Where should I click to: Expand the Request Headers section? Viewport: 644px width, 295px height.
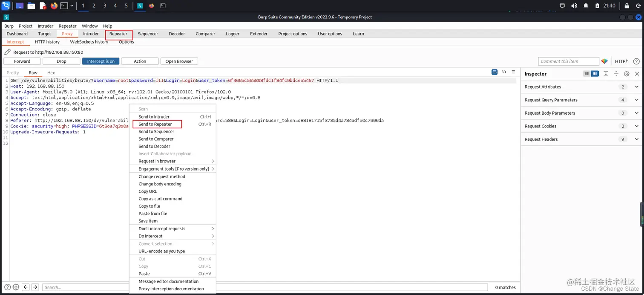[x=582, y=139]
